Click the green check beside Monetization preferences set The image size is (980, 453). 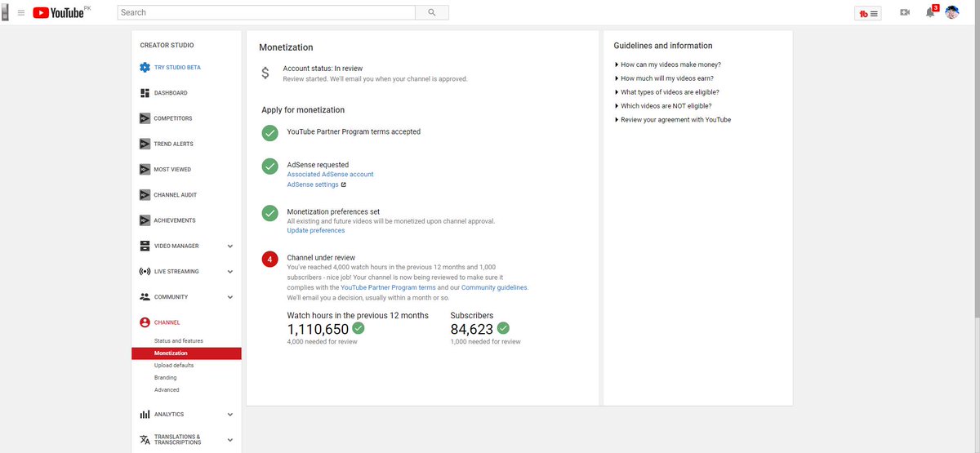[x=270, y=212]
